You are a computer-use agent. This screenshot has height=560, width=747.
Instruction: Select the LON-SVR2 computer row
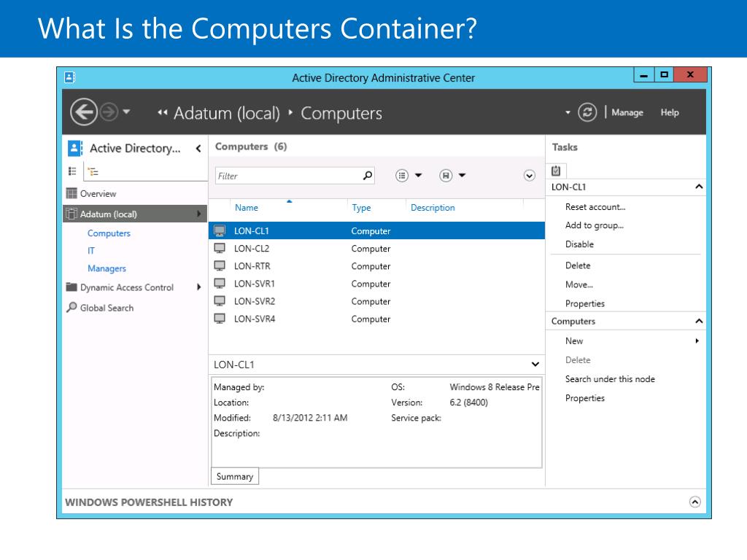pos(377,301)
